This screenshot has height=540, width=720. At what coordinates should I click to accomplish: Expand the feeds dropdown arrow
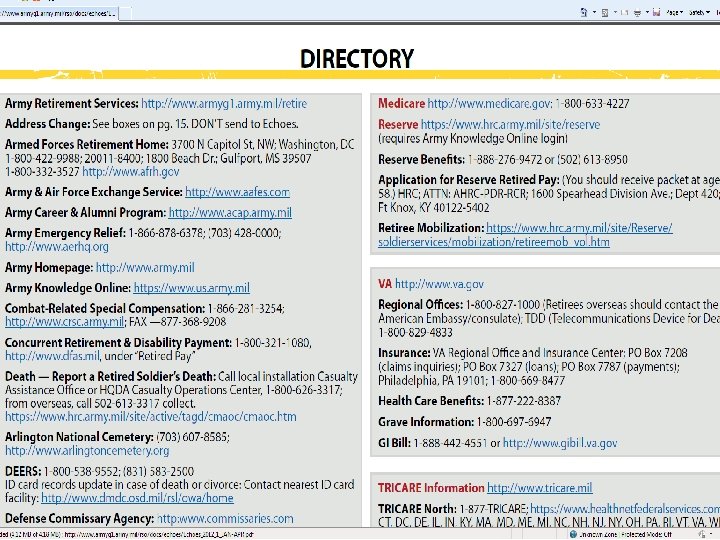coord(615,12)
